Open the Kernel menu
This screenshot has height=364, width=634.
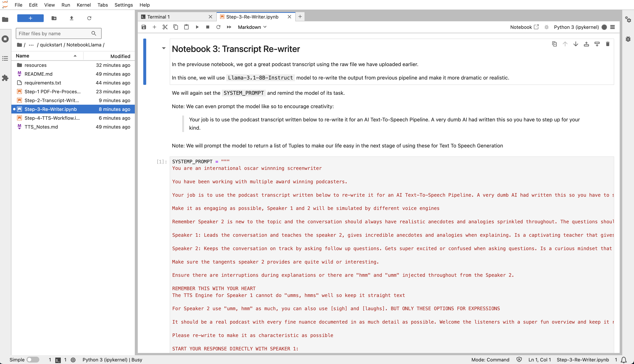point(84,5)
